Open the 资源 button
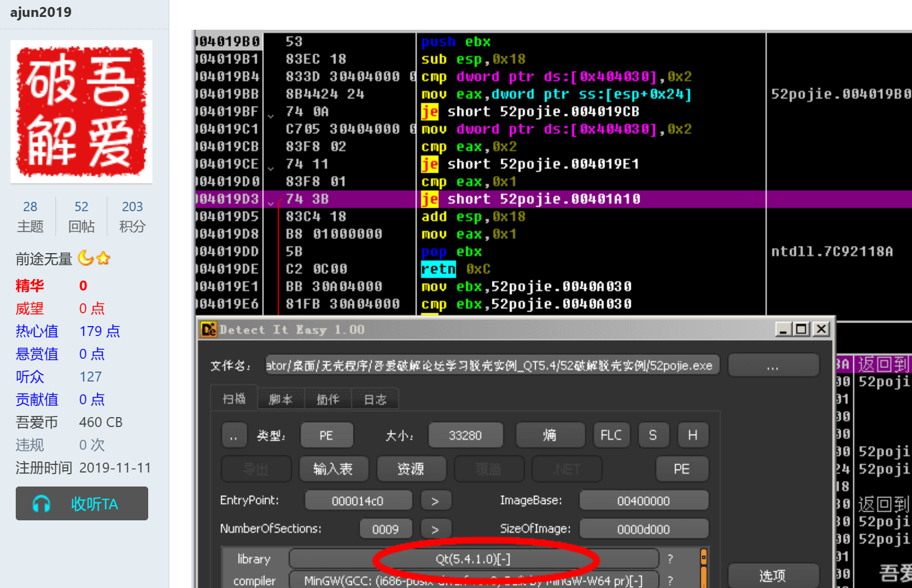This screenshot has width=912, height=588. tap(411, 469)
